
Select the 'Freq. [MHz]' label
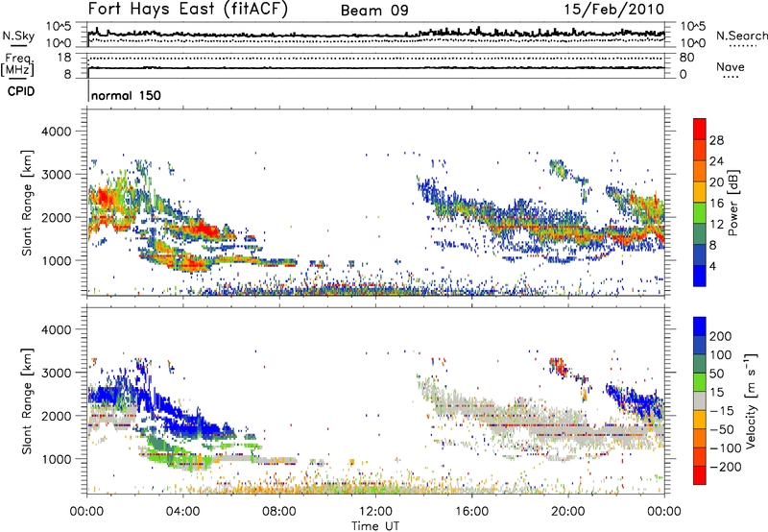click(18, 64)
